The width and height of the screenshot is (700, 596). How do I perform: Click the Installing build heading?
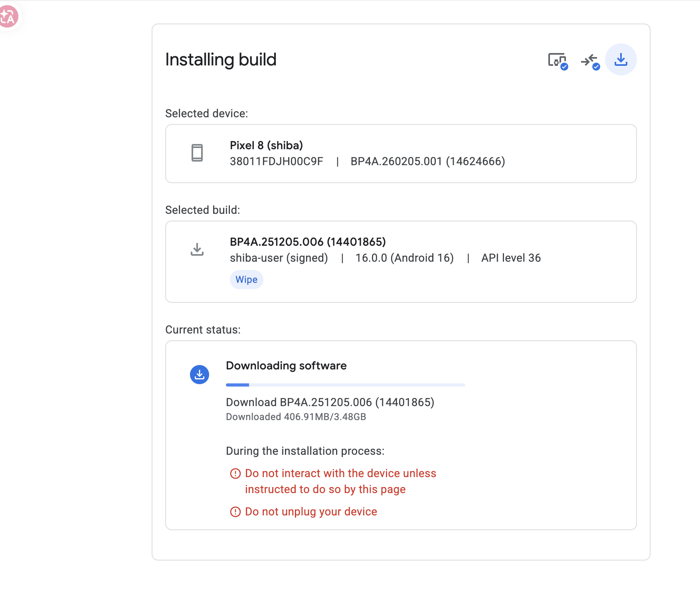point(221,60)
